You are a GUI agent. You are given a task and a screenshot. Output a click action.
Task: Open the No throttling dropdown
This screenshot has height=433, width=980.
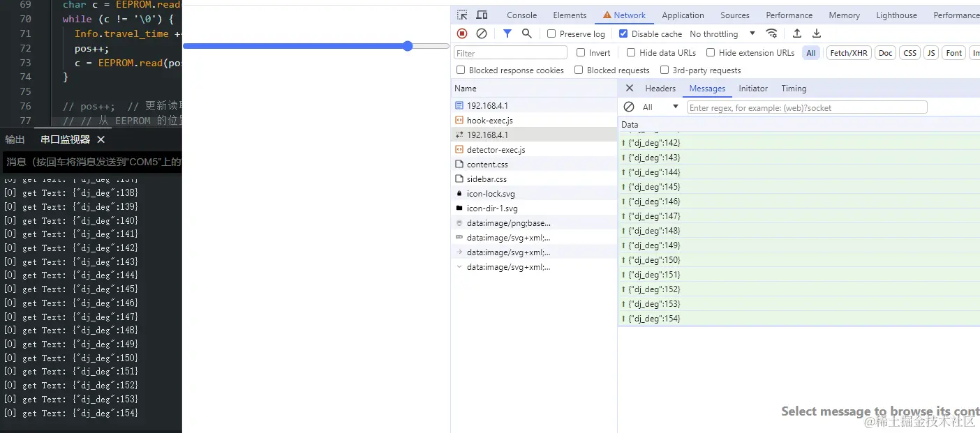[x=722, y=33]
